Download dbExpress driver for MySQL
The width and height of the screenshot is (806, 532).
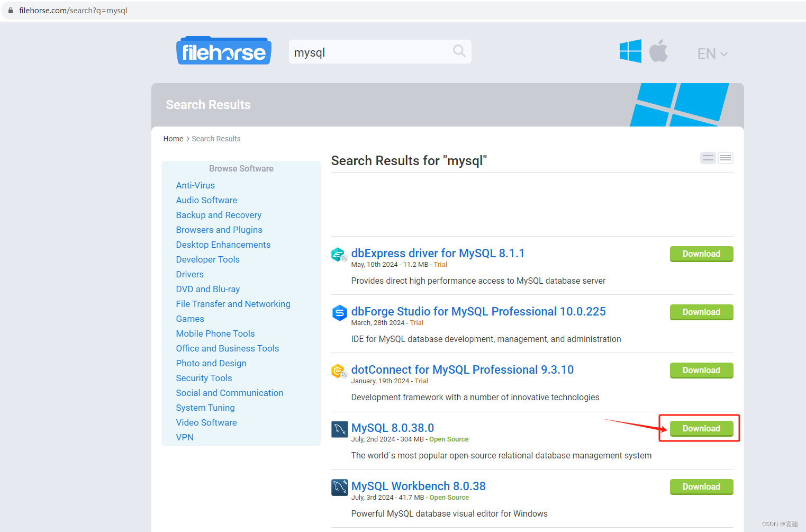[x=701, y=254]
